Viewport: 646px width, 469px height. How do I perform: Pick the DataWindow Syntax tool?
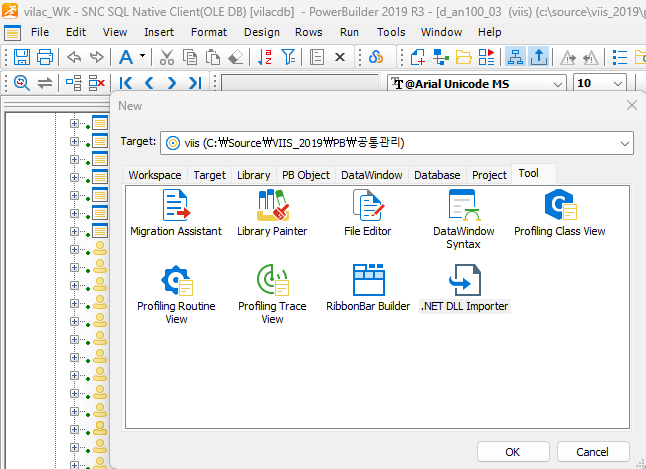(x=463, y=219)
